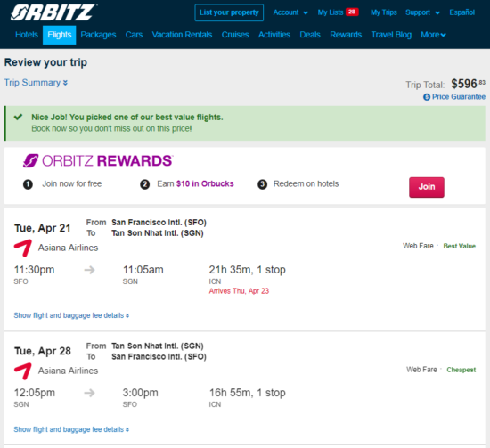Open the Account dropdown menu
Viewport: 490px width, 448px height.
[x=290, y=12]
